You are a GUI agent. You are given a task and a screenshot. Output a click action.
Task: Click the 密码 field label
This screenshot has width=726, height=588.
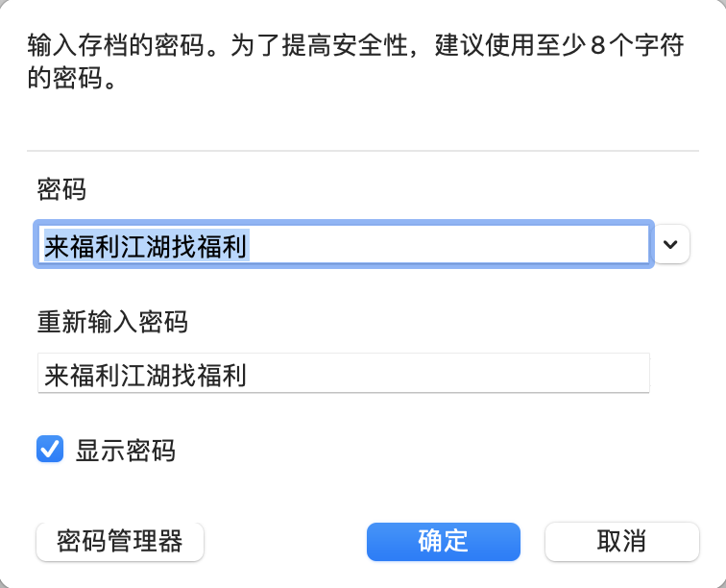[x=61, y=188]
